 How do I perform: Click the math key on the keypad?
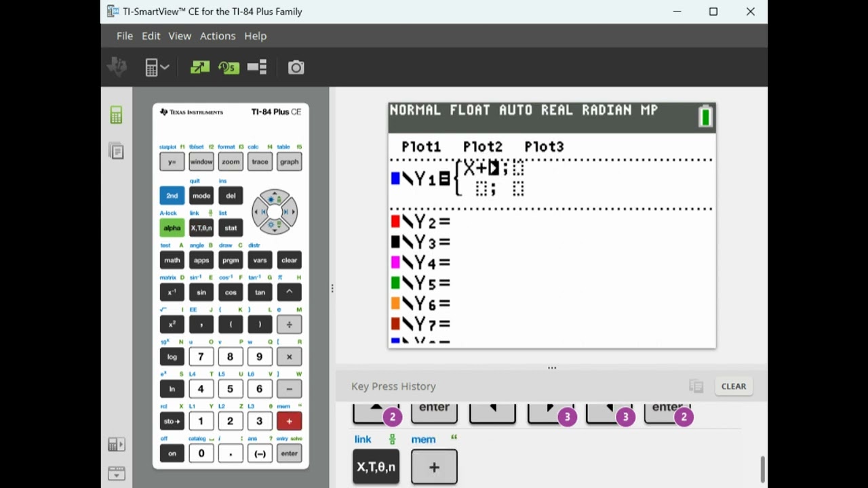172,260
